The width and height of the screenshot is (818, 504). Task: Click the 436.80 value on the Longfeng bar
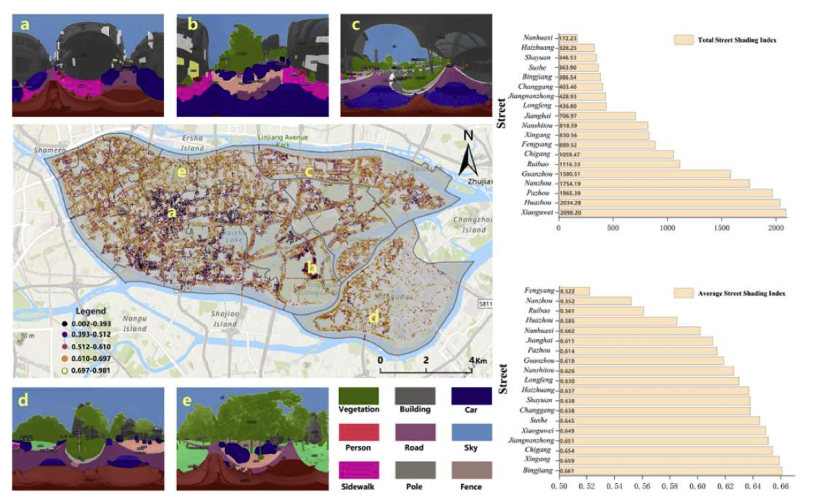coord(570,106)
